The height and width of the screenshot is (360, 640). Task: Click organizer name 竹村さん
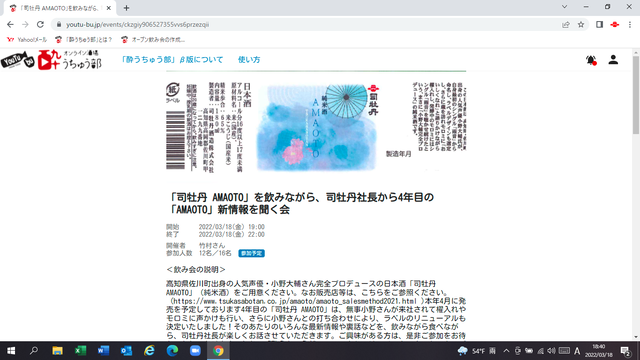(212, 245)
